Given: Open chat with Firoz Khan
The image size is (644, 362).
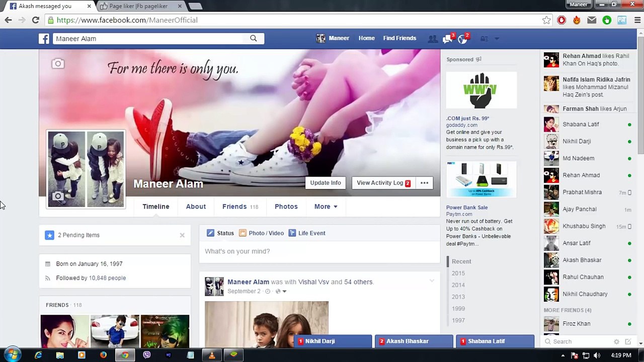Looking at the screenshot, I should (x=588, y=324).
